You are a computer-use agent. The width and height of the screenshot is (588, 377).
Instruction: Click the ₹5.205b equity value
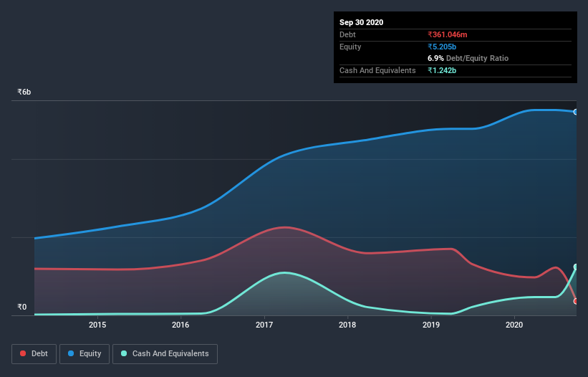click(442, 47)
